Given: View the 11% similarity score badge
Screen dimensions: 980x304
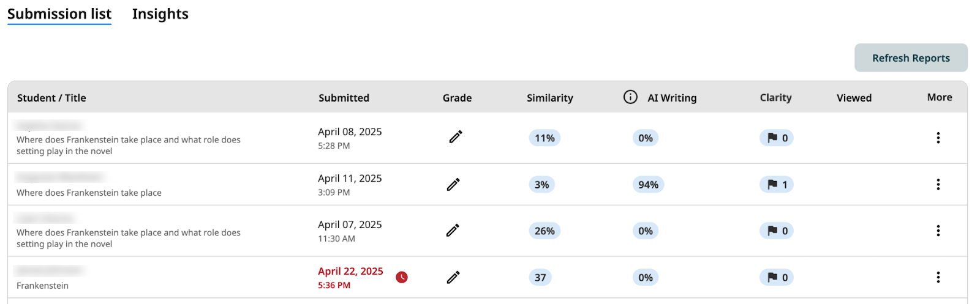Looking at the screenshot, I should tap(545, 138).
